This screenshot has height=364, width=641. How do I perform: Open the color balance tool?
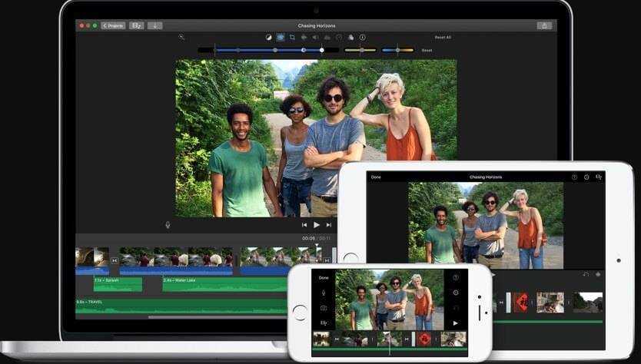[x=269, y=37]
